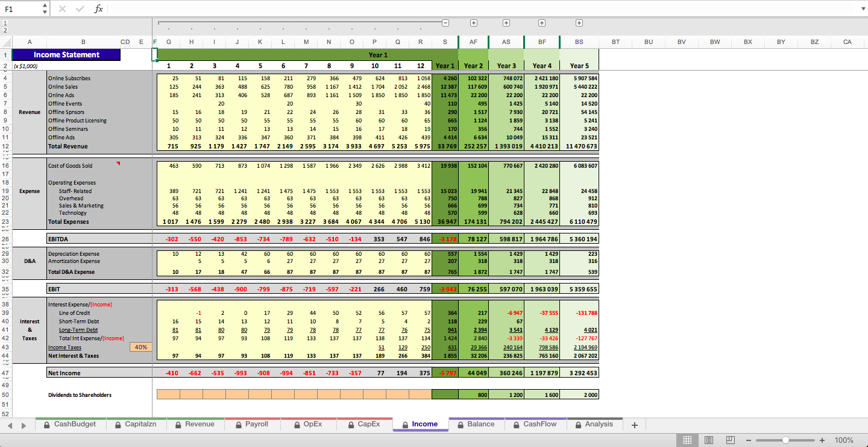This screenshot has height=447, width=868.
Task: Go to the CapEx sheet tab
Action: coord(363,424)
